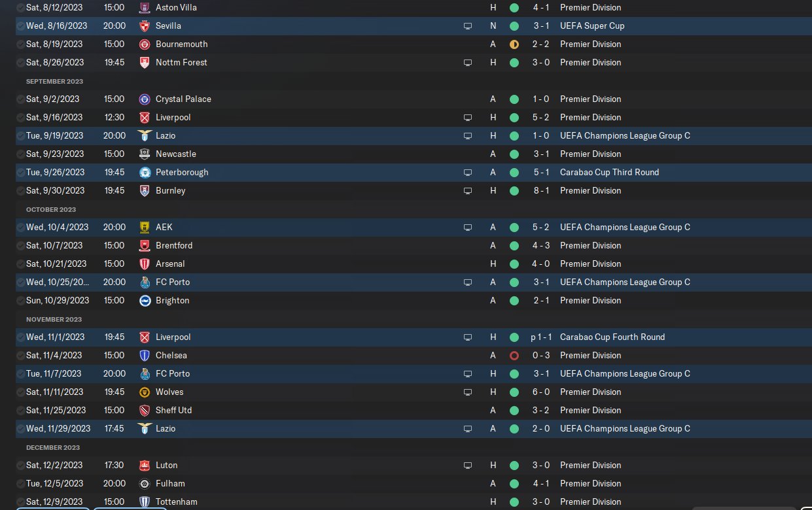Click the Peterborough club badge

coord(145,173)
